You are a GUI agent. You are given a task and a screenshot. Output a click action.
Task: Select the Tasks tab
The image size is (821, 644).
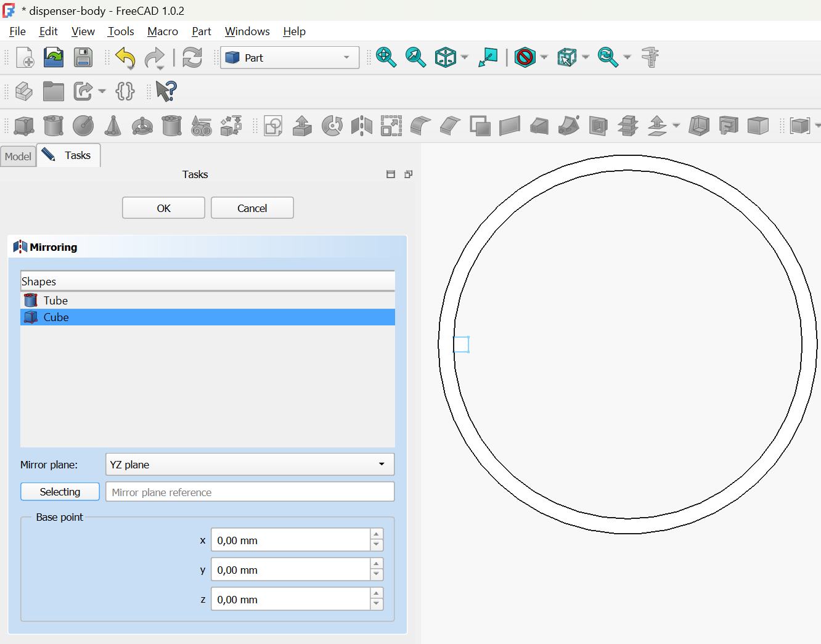tap(68, 155)
